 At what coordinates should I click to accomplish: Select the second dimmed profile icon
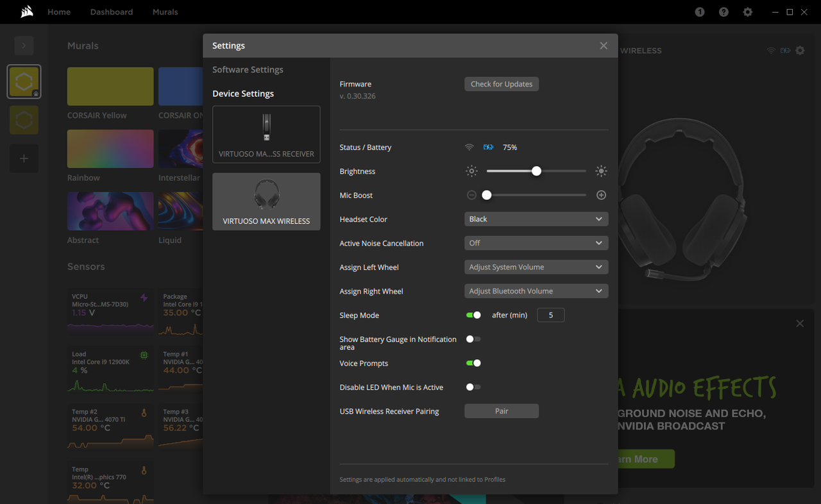(x=24, y=120)
